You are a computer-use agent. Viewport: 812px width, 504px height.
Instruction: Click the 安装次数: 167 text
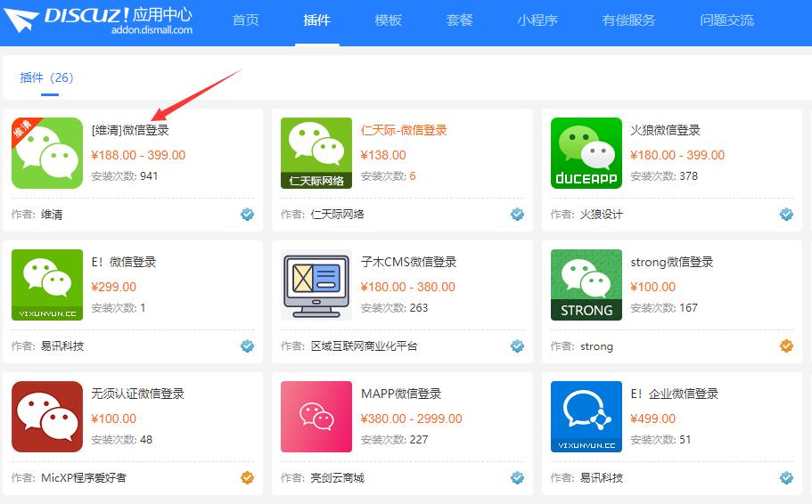[x=664, y=308]
